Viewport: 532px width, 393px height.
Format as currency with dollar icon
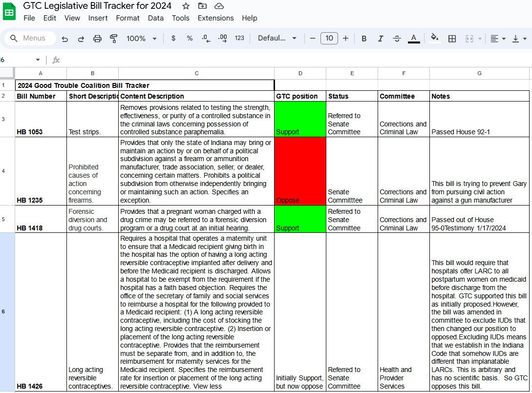(x=173, y=38)
